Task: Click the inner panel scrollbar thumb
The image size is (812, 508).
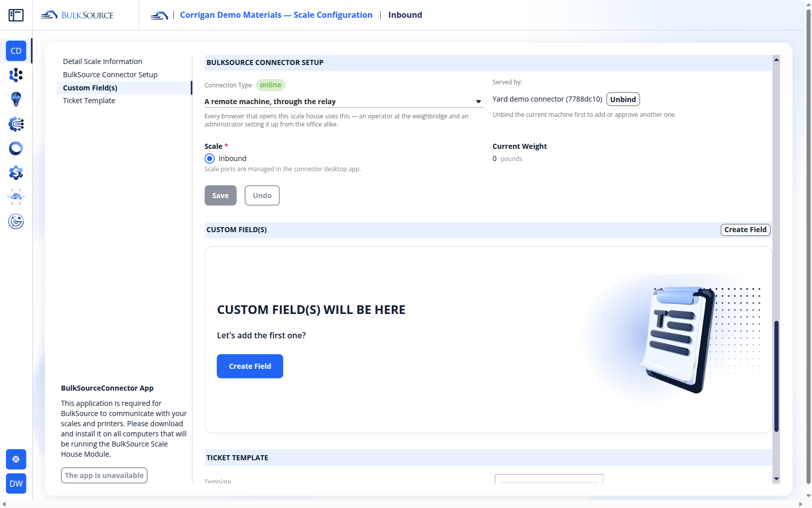Action: point(776,376)
